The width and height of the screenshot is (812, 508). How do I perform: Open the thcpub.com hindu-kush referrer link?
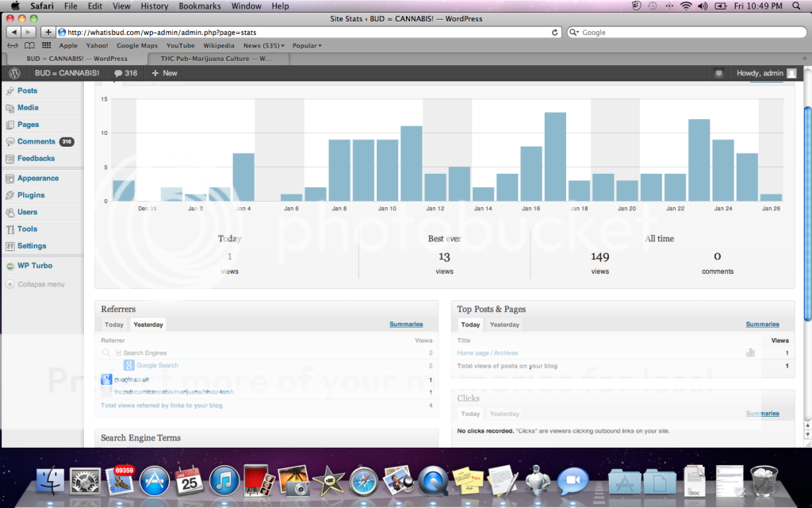(174, 392)
